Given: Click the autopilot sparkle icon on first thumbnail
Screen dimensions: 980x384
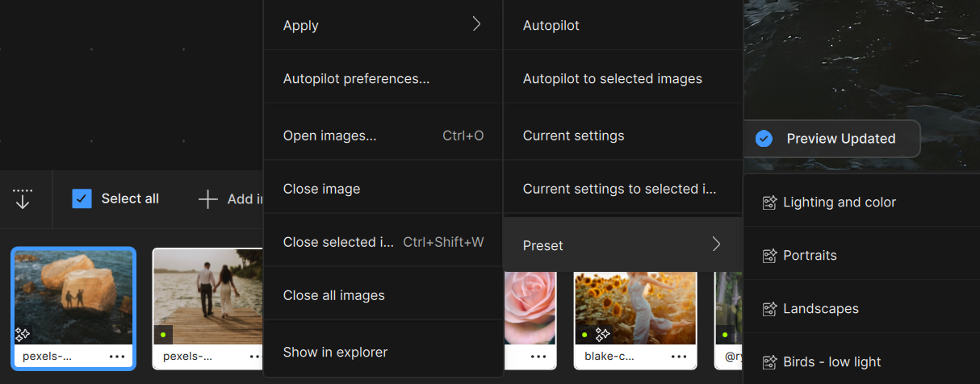Looking at the screenshot, I should [23, 334].
